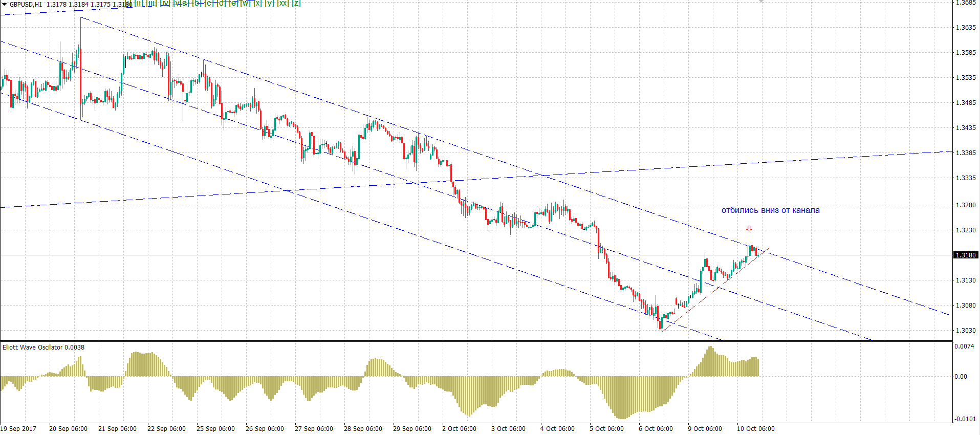The height and width of the screenshot is (435, 980).
Task: Select the [d] wave label
Action: [x=221, y=4]
